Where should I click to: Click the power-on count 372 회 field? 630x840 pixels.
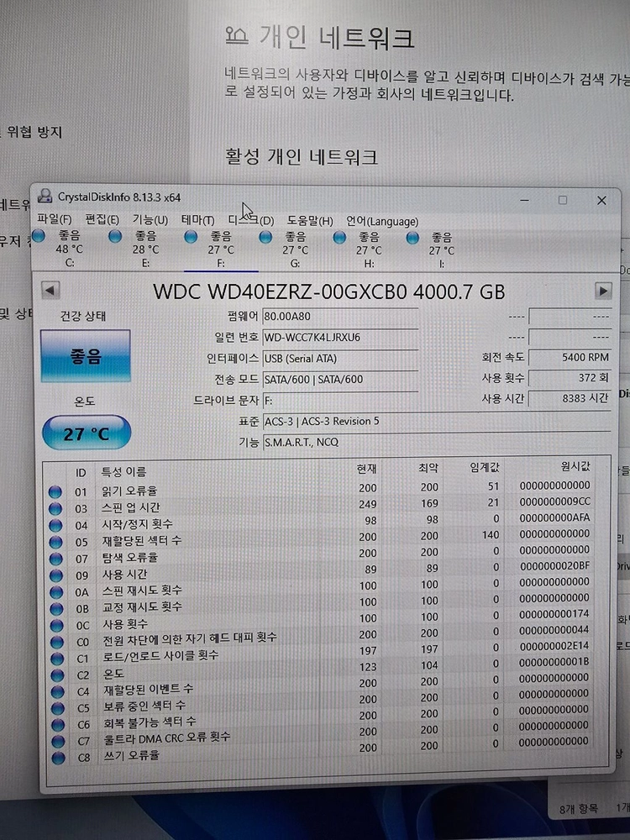[570, 378]
